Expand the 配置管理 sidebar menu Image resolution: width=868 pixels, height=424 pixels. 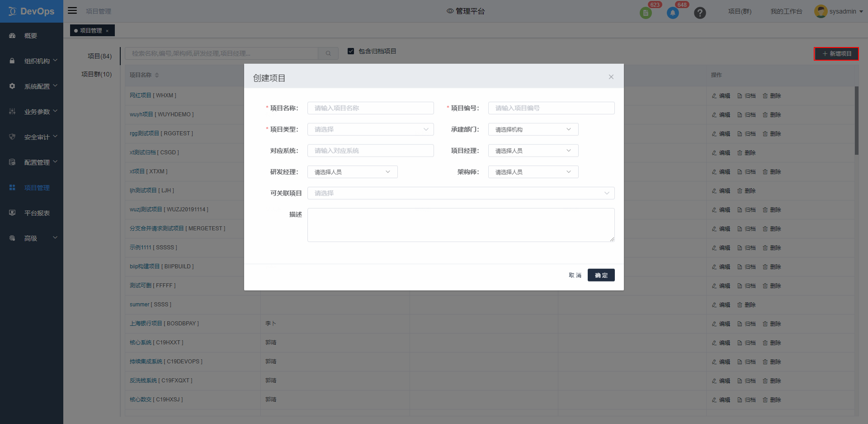click(x=32, y=162)
